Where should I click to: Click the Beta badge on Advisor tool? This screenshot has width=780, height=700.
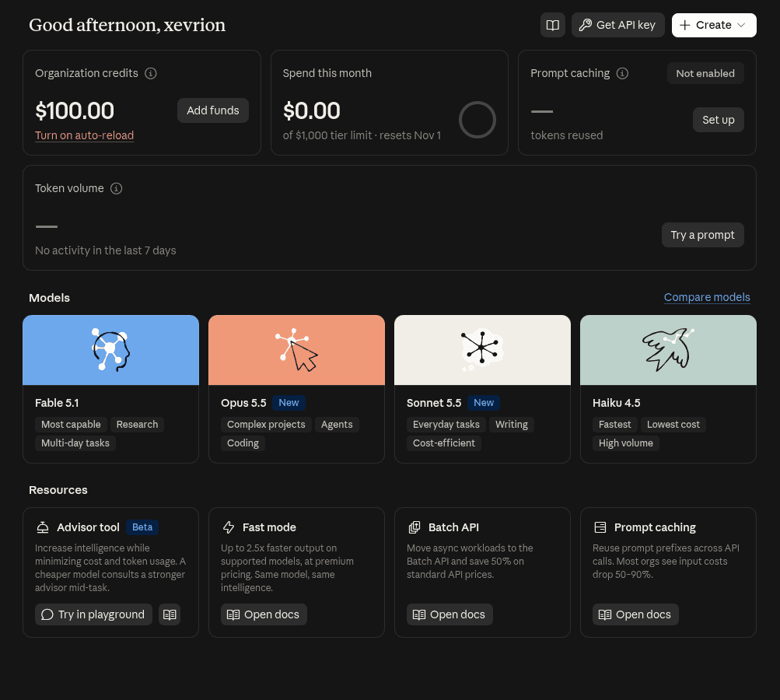(142, 527)
